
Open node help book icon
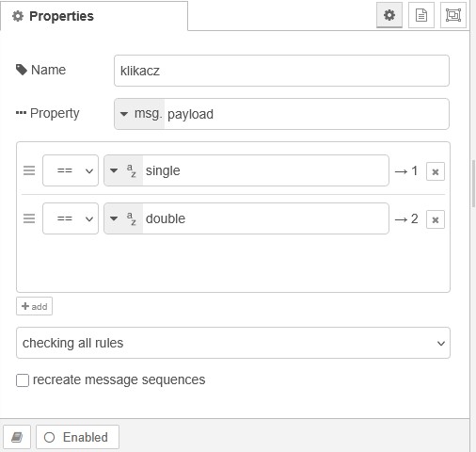pos(17,437)
